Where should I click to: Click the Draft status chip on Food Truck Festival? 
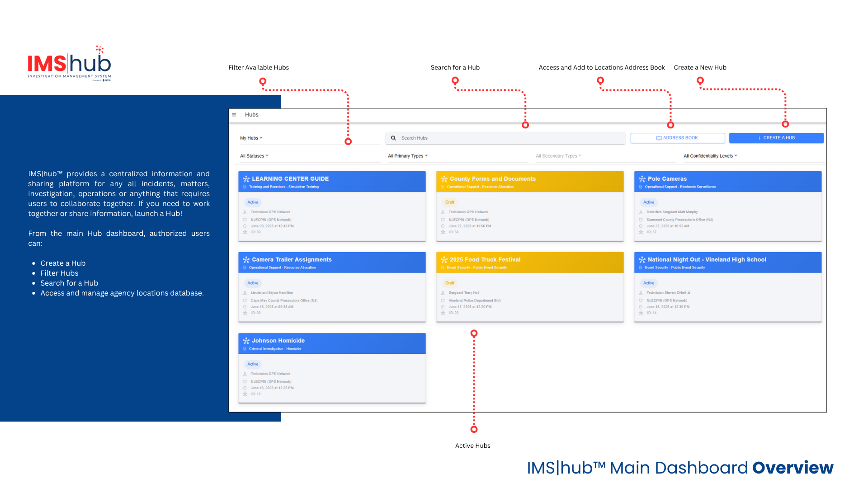coord(449,283)
